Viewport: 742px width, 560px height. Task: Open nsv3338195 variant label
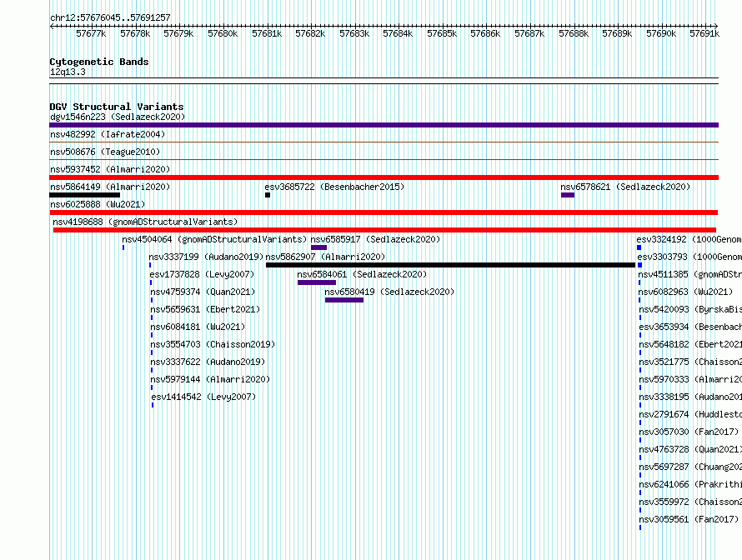(690, 397)
